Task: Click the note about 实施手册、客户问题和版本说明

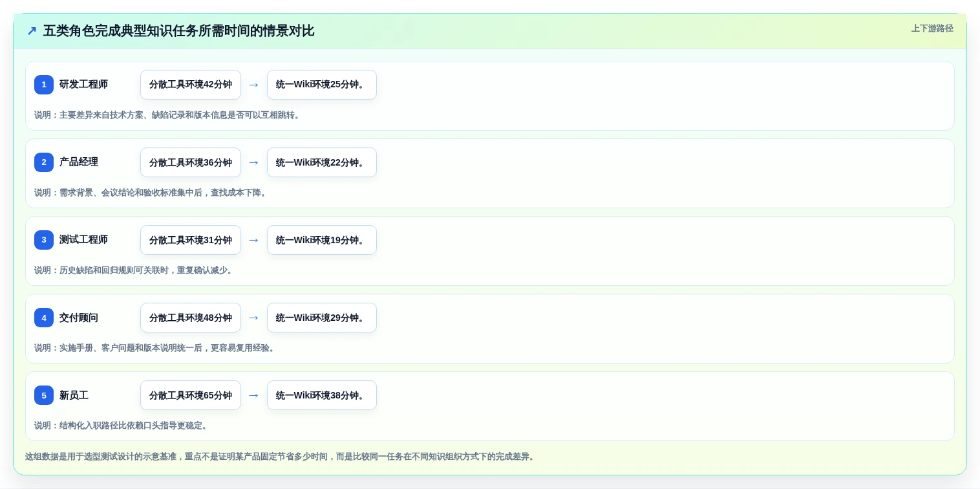Action: pyautogui.click(x=156, y=348)
